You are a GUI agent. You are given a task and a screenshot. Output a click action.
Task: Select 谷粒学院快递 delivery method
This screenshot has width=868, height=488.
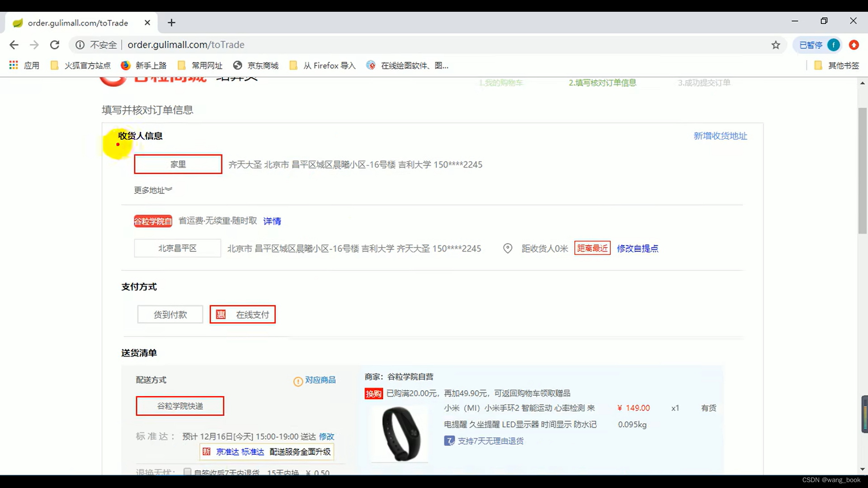click(x=180, y=406)
